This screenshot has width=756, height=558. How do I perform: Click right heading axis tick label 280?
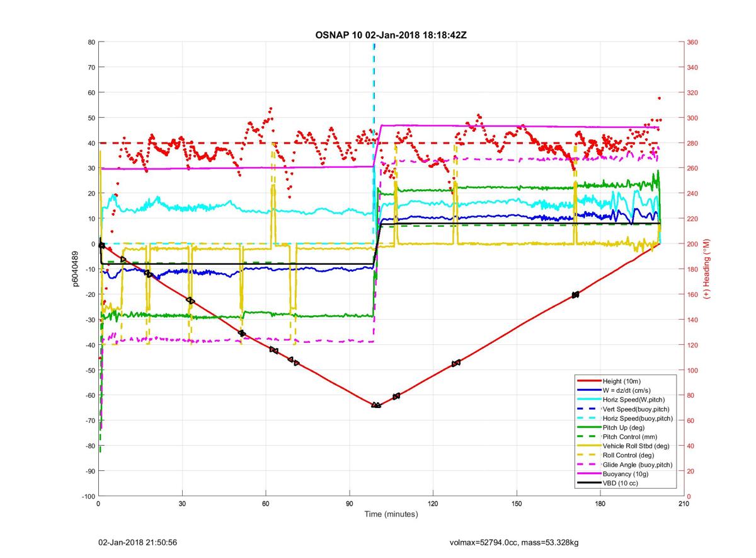(692, 143)
